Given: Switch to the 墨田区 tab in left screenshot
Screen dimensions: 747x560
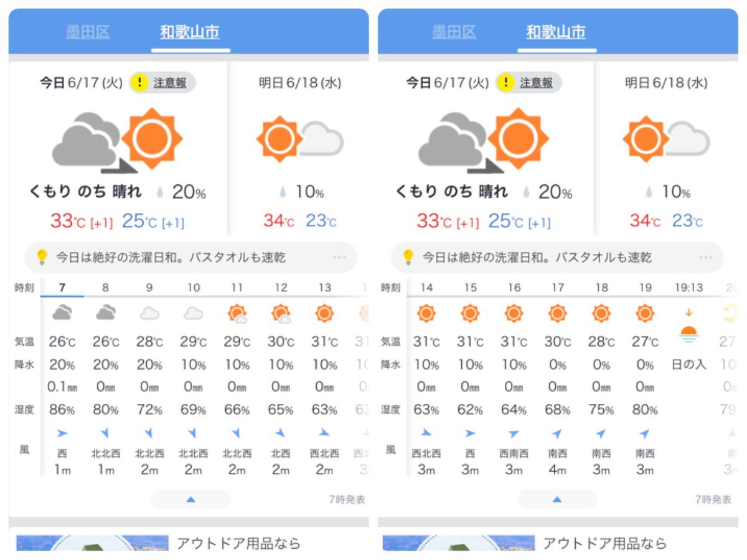Looking at the screenshot, I should (88, 32).
